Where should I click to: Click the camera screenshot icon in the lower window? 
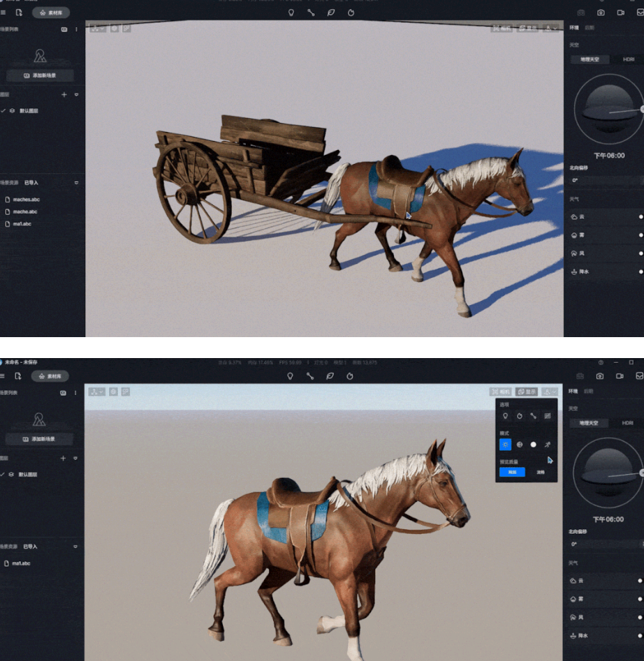click(x=601, y=376)
